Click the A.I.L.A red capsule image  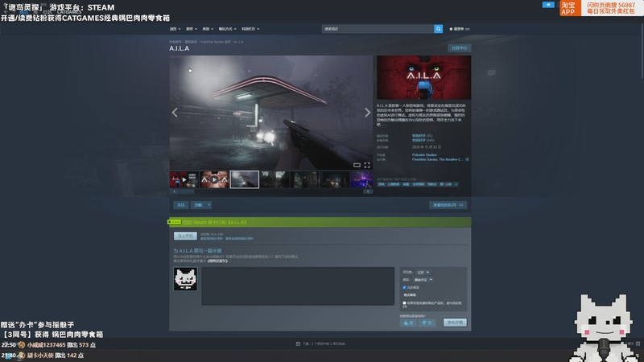(x=424, y=77)
